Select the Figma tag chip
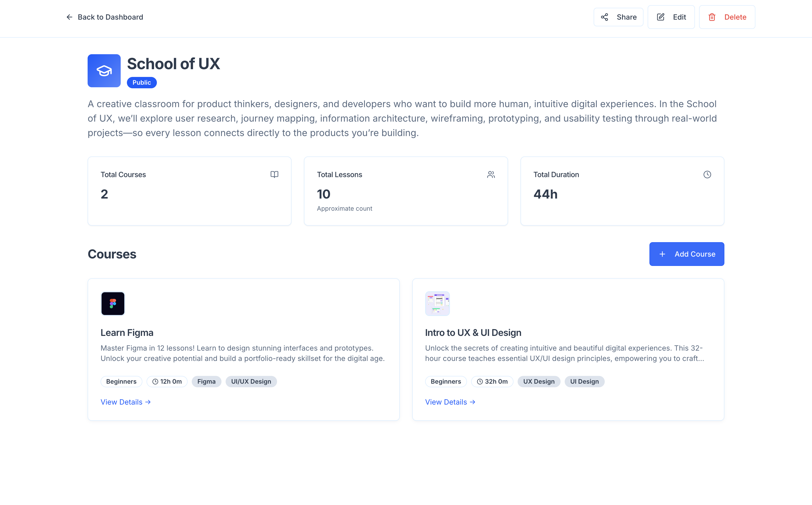Image resolution: width=812 pixels, height=505 pixels. pyautogui.click(x=206, y=381)
